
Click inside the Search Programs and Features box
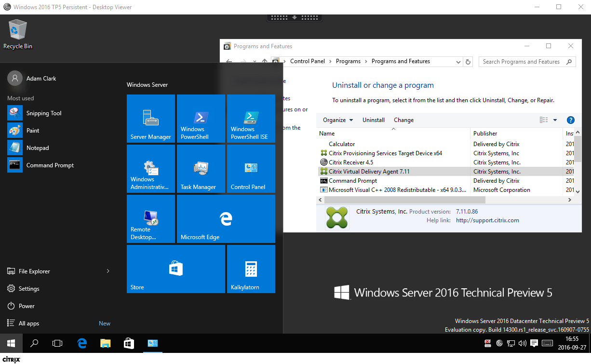tap(523, 61)
